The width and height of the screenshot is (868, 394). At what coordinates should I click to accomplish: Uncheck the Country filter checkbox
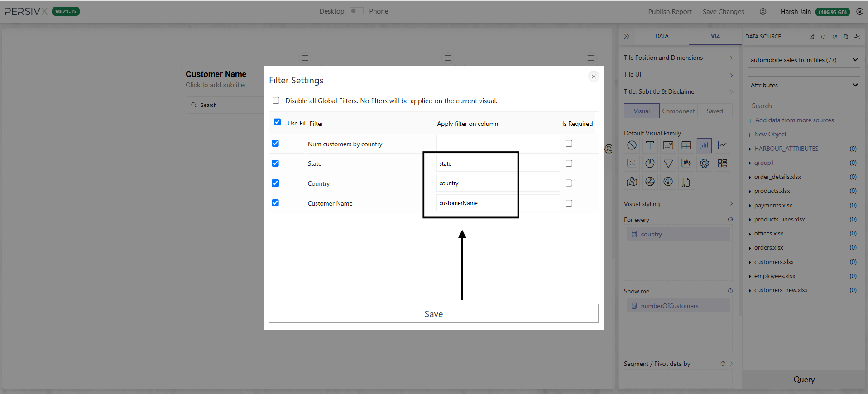tap(275, 183)
